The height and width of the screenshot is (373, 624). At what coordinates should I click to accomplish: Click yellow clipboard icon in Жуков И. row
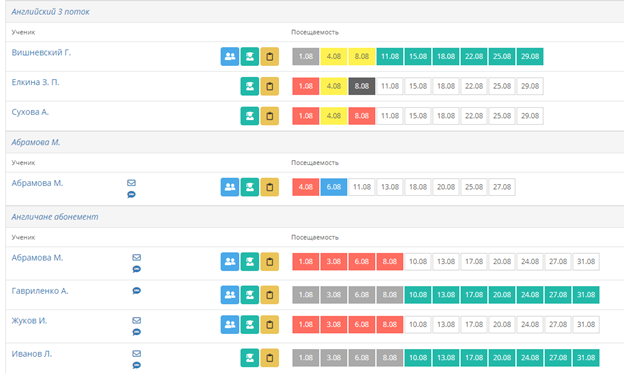pyautogui.click(x=269, y=324)
